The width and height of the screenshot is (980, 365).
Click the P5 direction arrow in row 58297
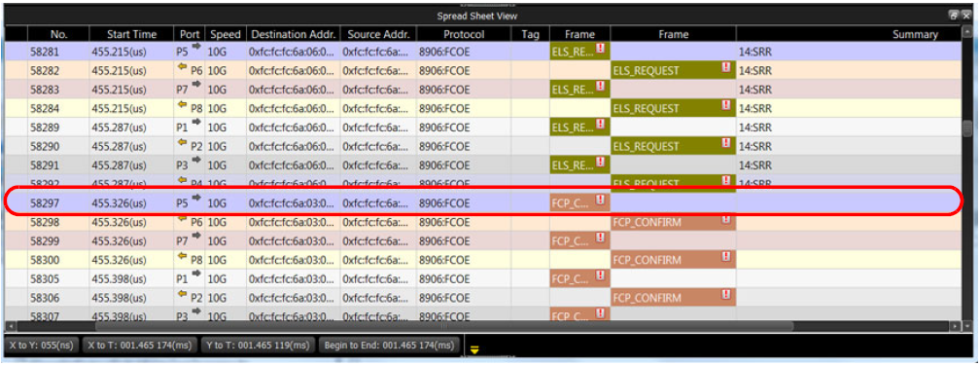pos(196,199)
